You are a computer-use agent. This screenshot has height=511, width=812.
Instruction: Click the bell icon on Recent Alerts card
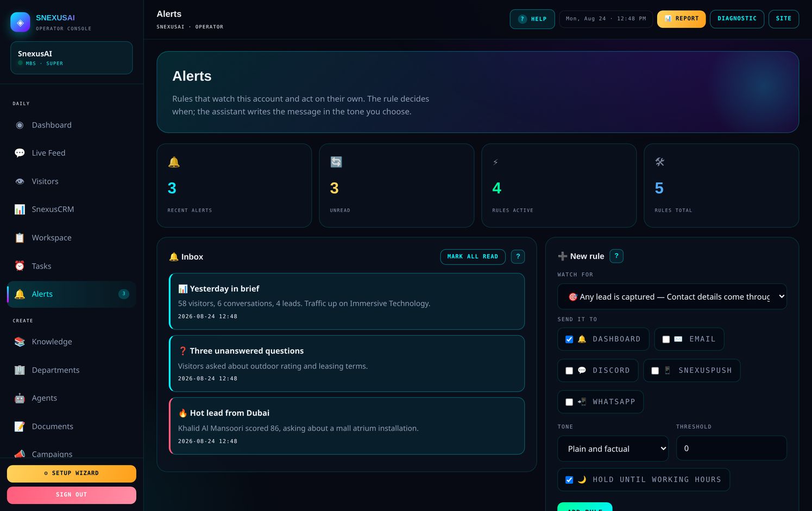[174, 162]
